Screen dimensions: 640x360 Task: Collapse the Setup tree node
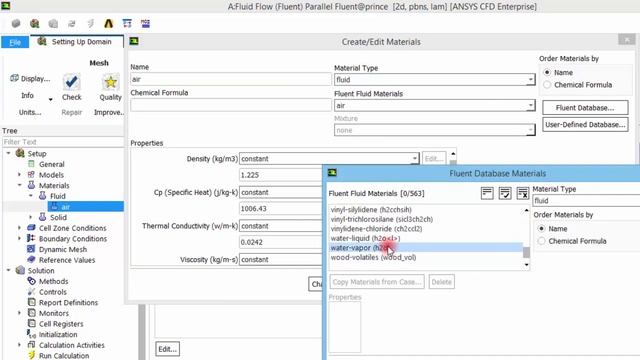9,153
